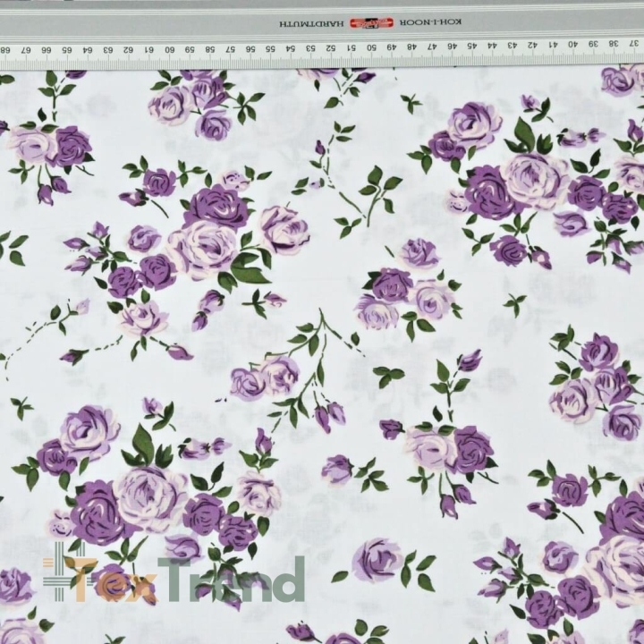Click the number 58 on the ruler

click(209, 49)
